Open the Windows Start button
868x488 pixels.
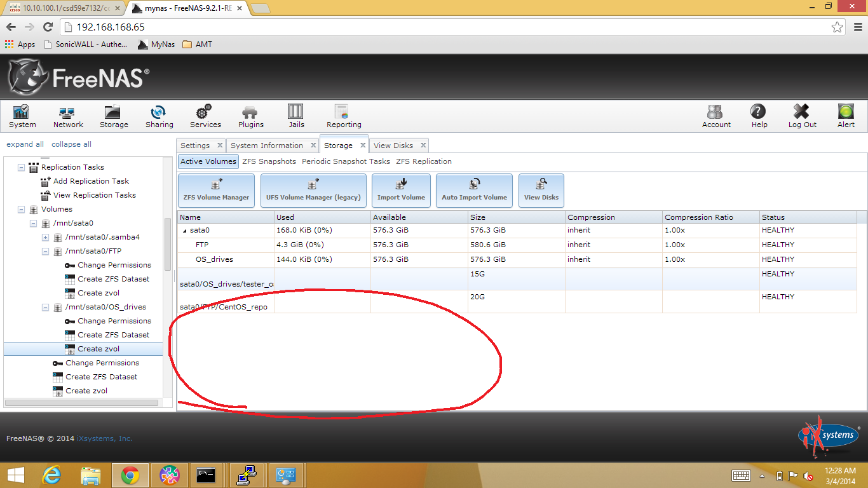(15, 475)
